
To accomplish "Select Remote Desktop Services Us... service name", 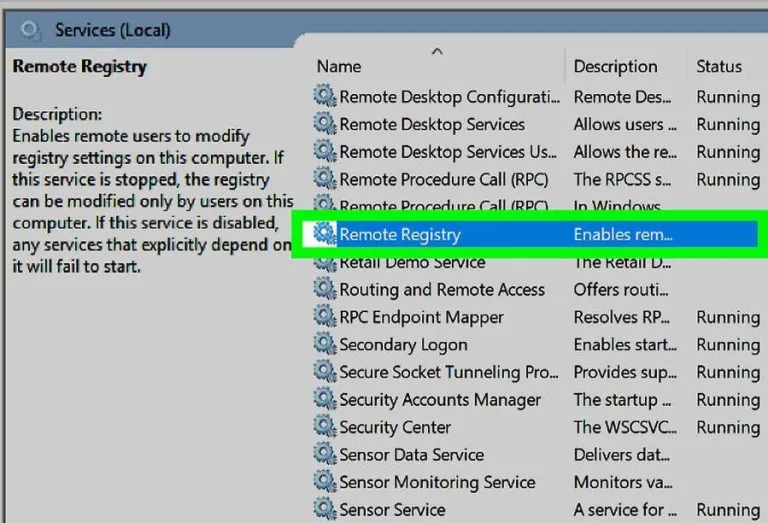I will [x=448, y=152].
